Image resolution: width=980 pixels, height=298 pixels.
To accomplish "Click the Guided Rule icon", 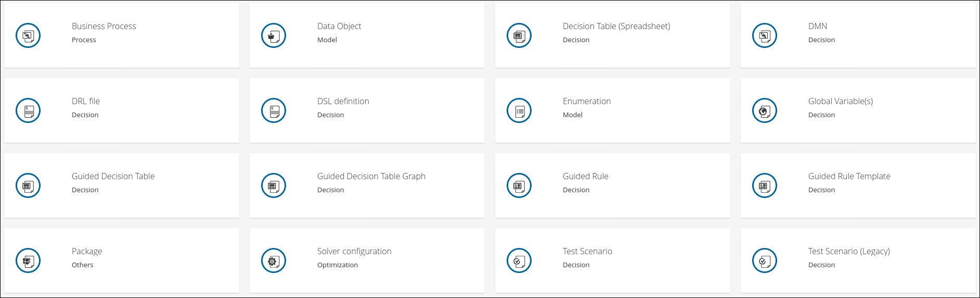I will [519, 185].
